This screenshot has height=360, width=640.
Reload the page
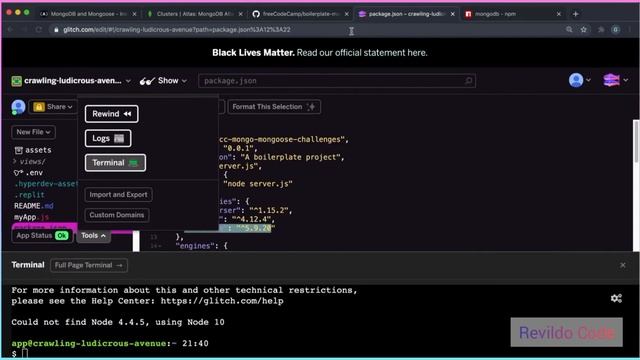pyautogui.click(x=39, y=30)
